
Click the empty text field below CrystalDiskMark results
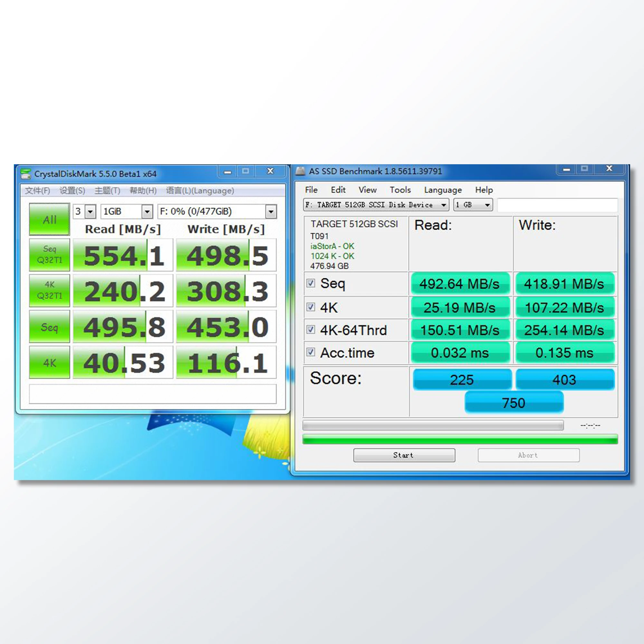pyautogui.click(x=153, y=394)
